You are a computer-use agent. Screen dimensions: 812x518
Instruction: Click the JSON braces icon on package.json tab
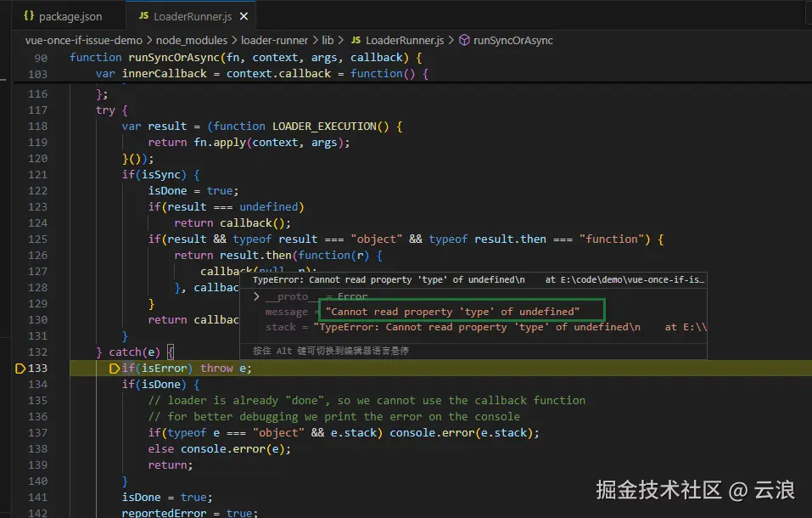tap(29, 16)
